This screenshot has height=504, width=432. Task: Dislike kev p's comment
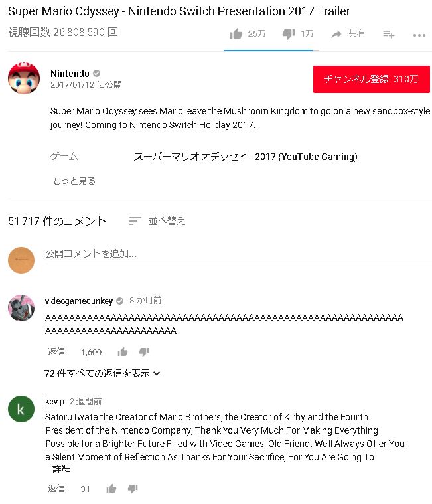[x=133, y=489]
